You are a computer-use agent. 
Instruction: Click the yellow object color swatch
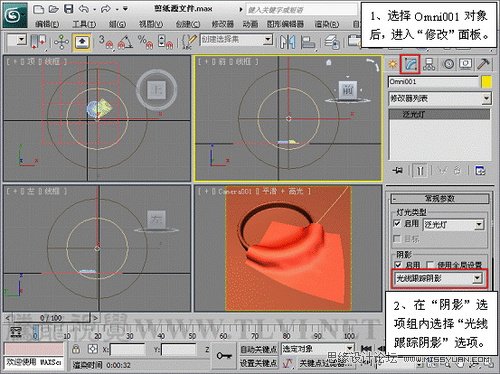[486, 82]
